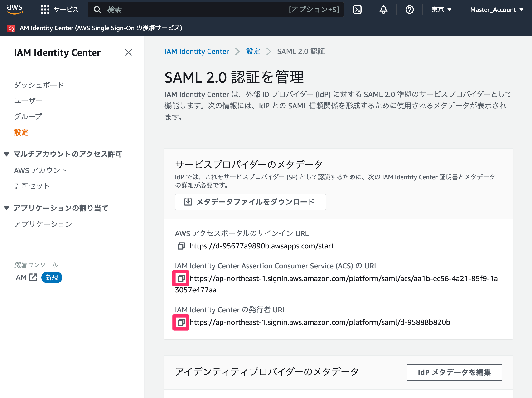Click メタデータファイルをダウンロード button
The image size is (532, 398).
click(250, 202)
